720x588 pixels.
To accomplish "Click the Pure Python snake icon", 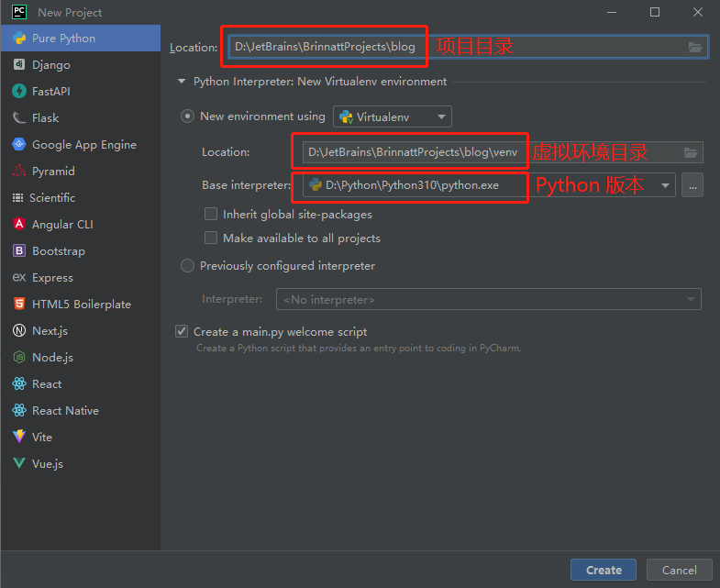I will 19,39.
